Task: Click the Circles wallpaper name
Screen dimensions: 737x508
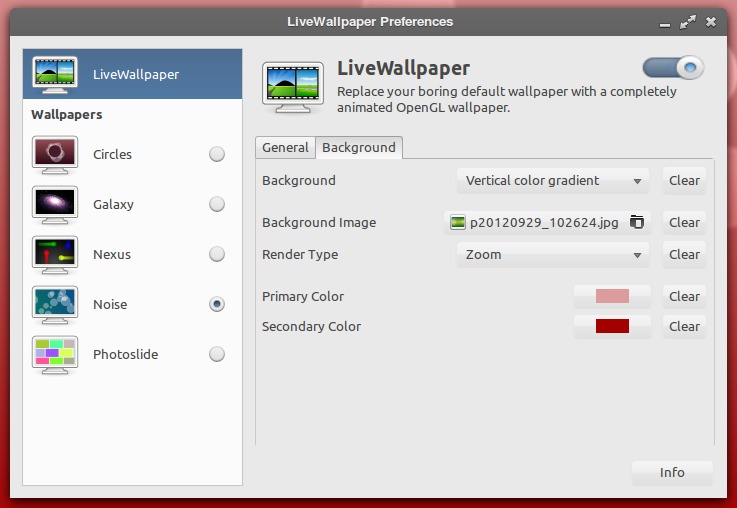Action: tap(112, 155)
